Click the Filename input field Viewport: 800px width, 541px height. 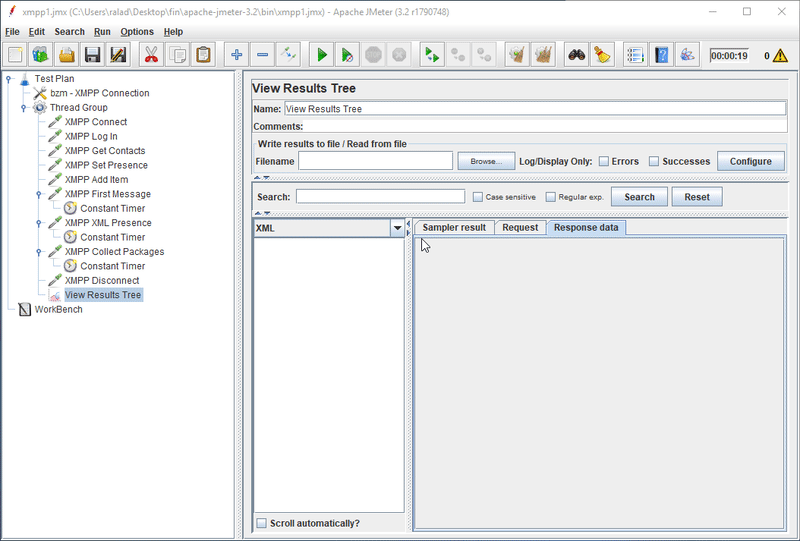tap(376, 161)
